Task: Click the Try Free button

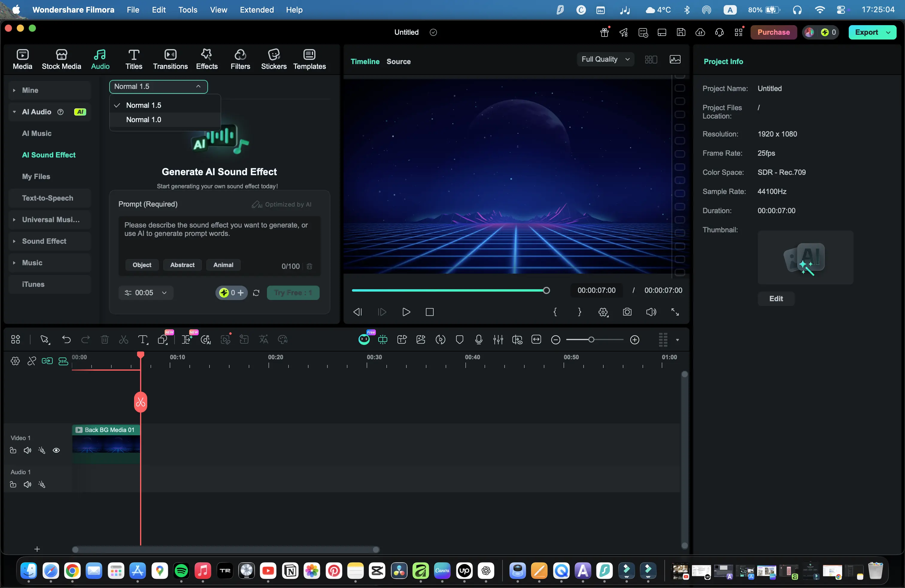Action: pyautogui.click(x=293, y=293)
